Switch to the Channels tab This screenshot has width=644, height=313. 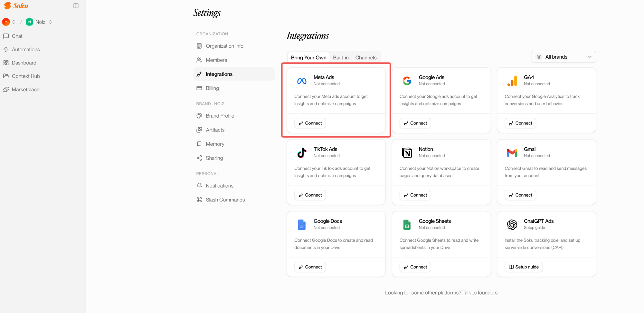pyautogui.click(x=366, y=57)
